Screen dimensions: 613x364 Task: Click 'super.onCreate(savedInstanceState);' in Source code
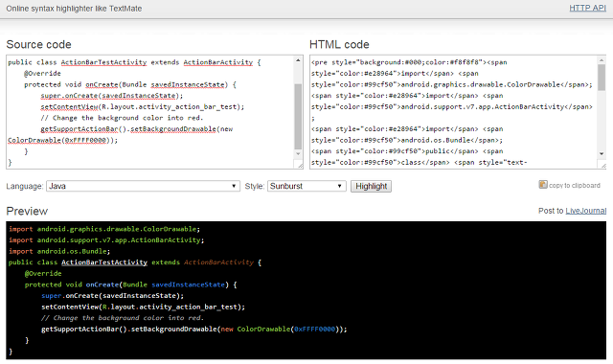(x=111, y=96)
